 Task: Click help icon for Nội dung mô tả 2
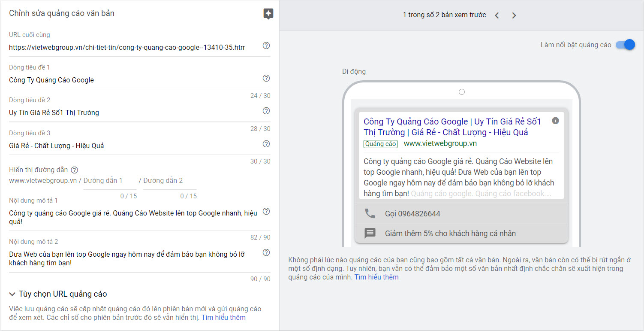click(x=266, y=252)
